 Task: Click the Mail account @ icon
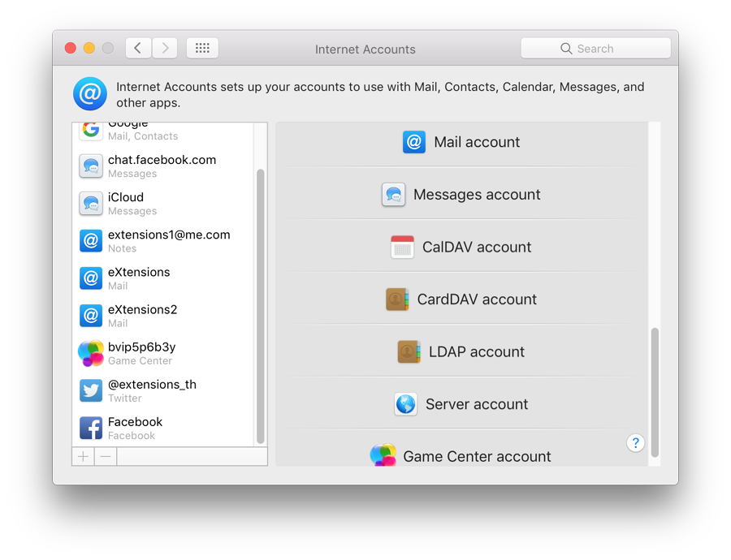tap(414, 142)
